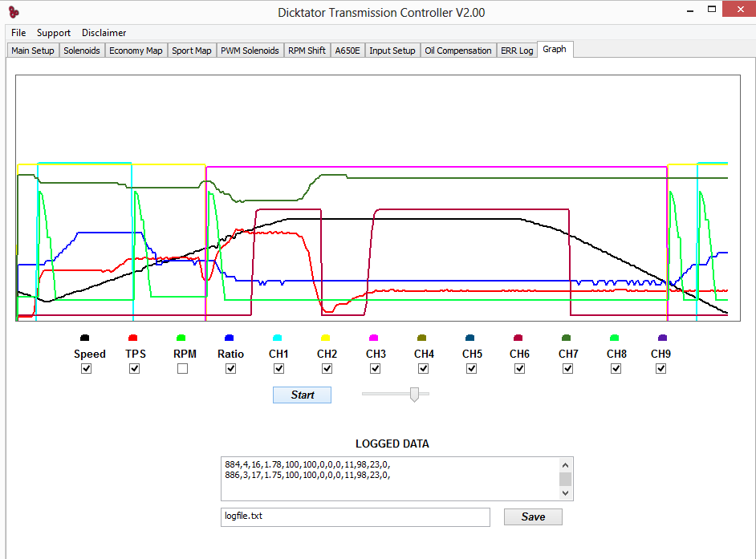
Task: Toggle the CH6 checkbox
Action: point(519,369)
